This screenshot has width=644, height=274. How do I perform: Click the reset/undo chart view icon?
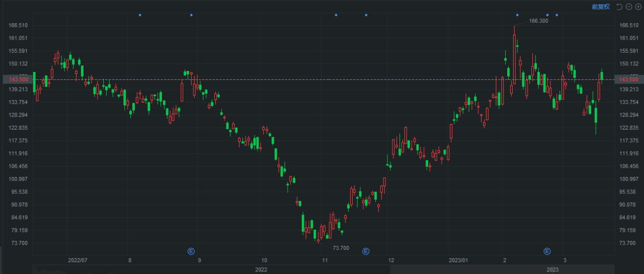tap(619, 7)
